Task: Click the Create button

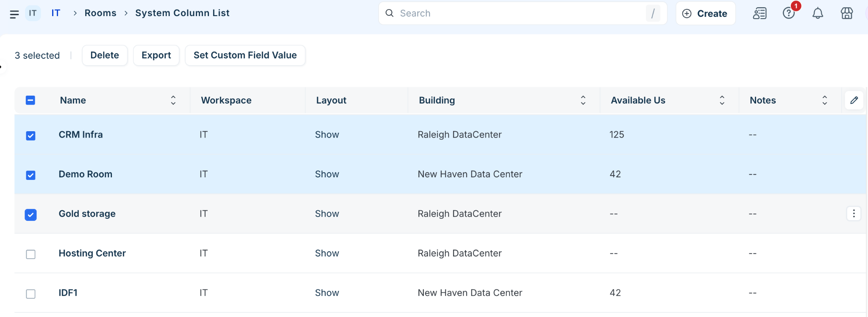Action: (706, 14)
